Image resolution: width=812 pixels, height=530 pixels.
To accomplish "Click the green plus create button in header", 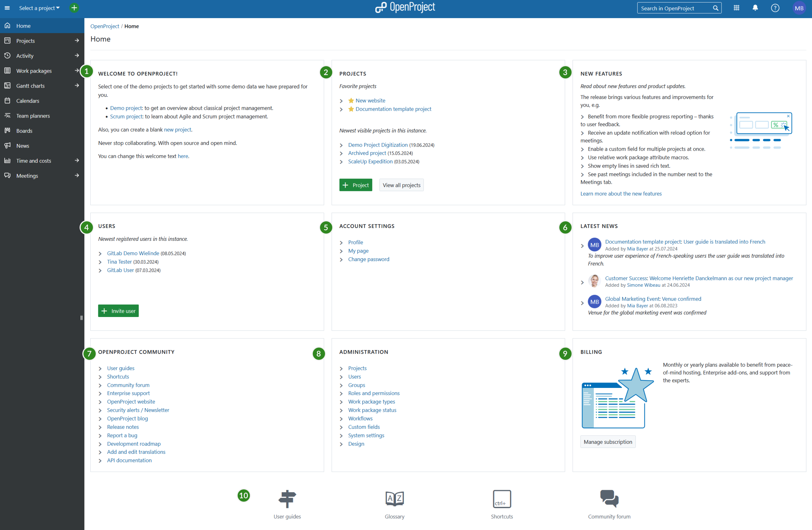I will [74, 8].
